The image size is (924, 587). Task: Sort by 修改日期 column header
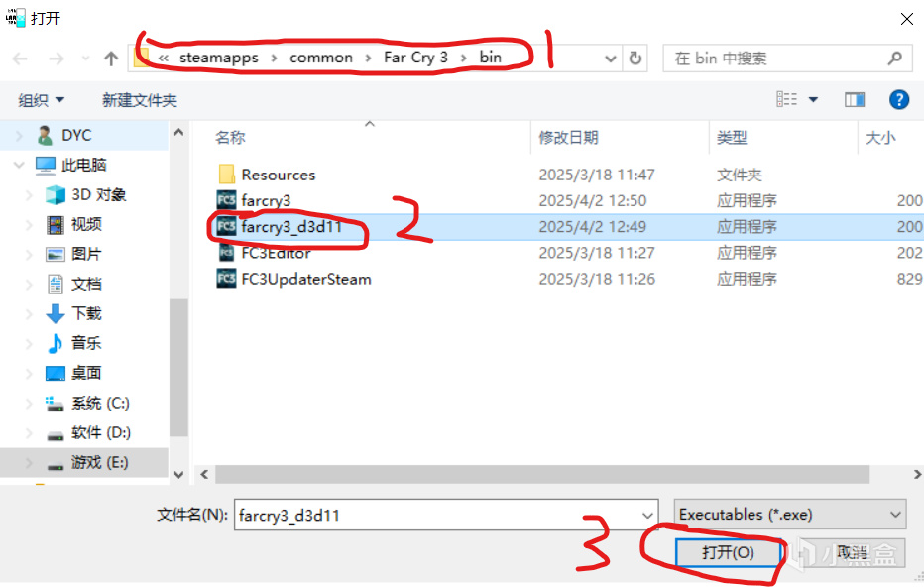click(569, 138)
